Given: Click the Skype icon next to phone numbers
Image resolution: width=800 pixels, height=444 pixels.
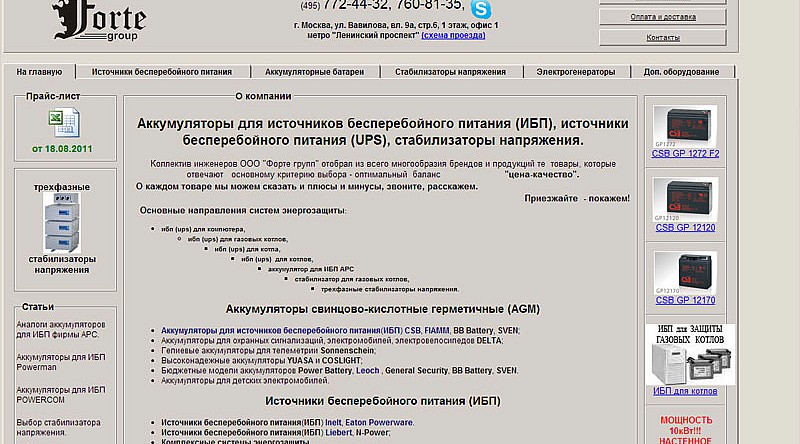Looking at the screenshot, I should click(x=482, y=9).
